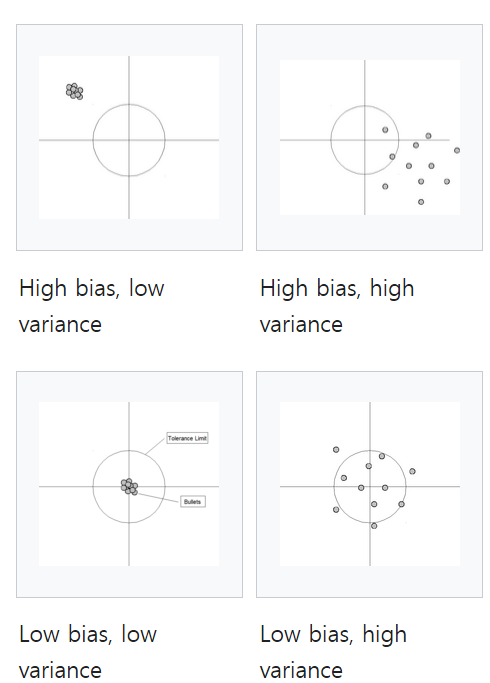Click the Bullets label box
This screenshot has height=683, width=490.
click(193, 502)
